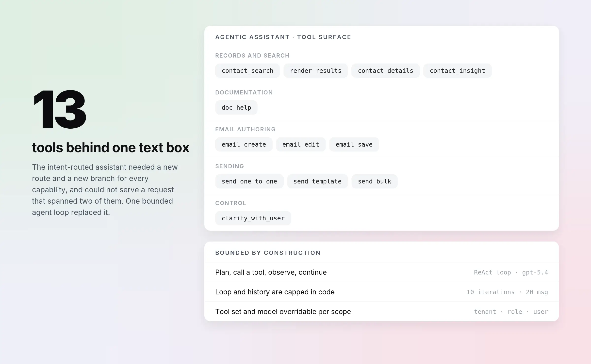Click the 'Bounded by Construction' heading
The width and height of the screenshot is (591, 364).
268,253
